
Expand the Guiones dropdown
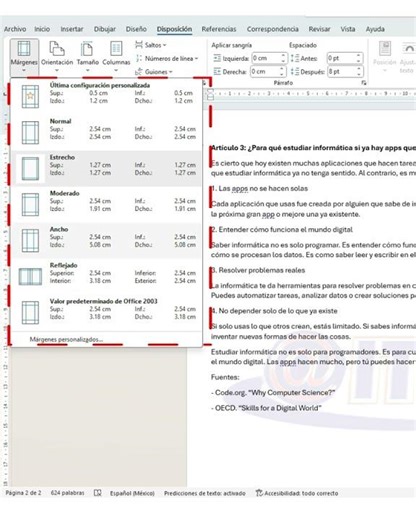point(154,72)
